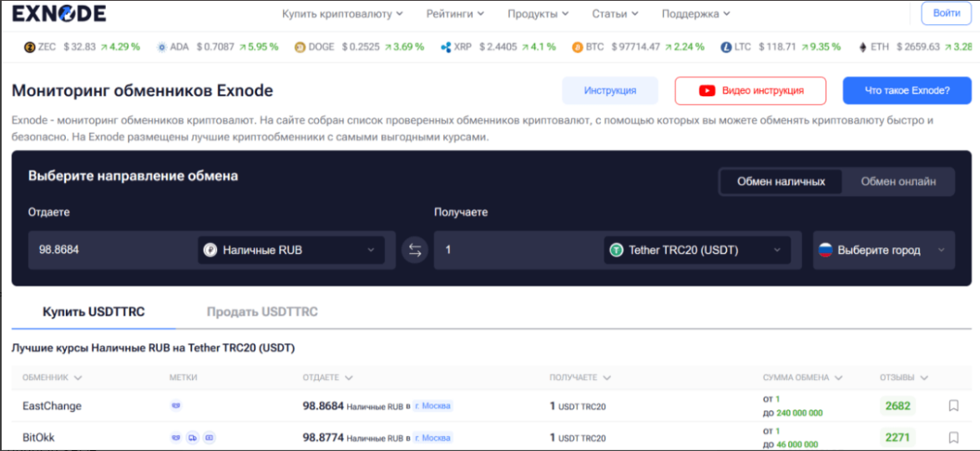
Task: Switch to Обмен онлайн mode
Action: (898, 182)
